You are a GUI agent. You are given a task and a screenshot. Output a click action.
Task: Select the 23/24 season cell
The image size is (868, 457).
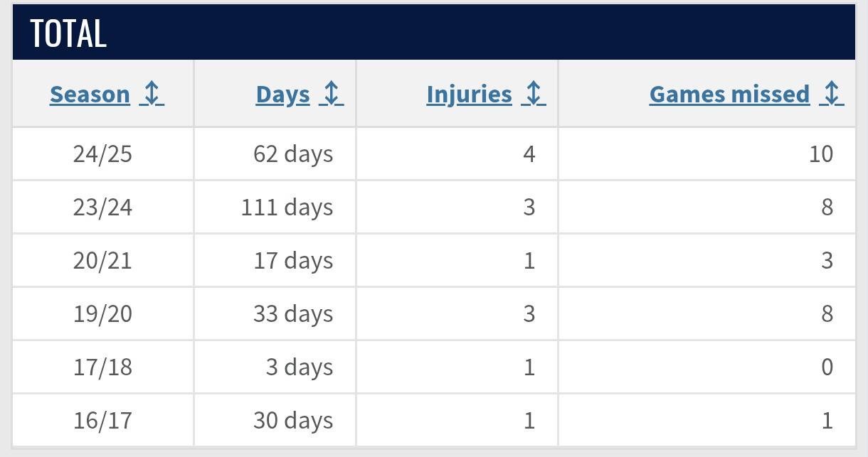(x=102, y=208)
